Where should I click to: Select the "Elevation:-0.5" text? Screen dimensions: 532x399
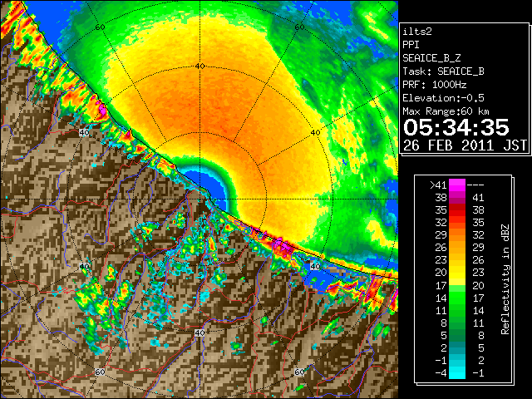(443, 98)
